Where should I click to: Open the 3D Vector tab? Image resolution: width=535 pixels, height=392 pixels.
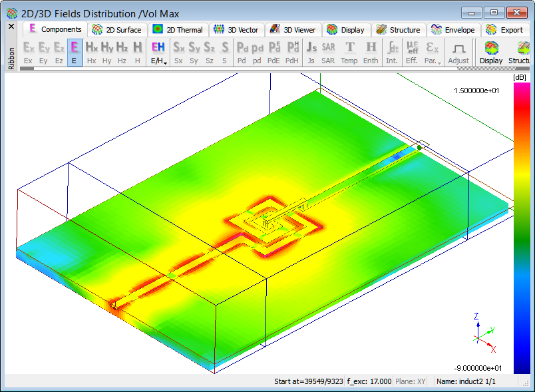pyautogui.click(x=236, y=29)
